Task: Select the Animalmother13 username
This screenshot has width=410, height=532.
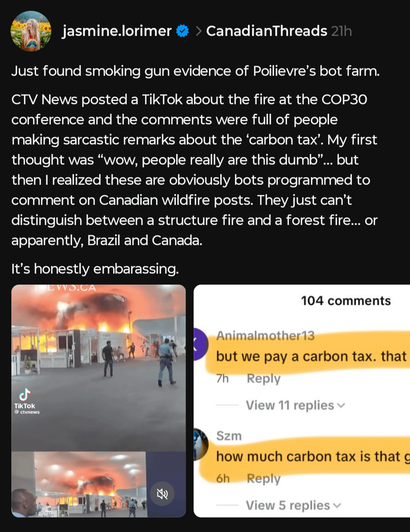Action: [x=265, y=336]
